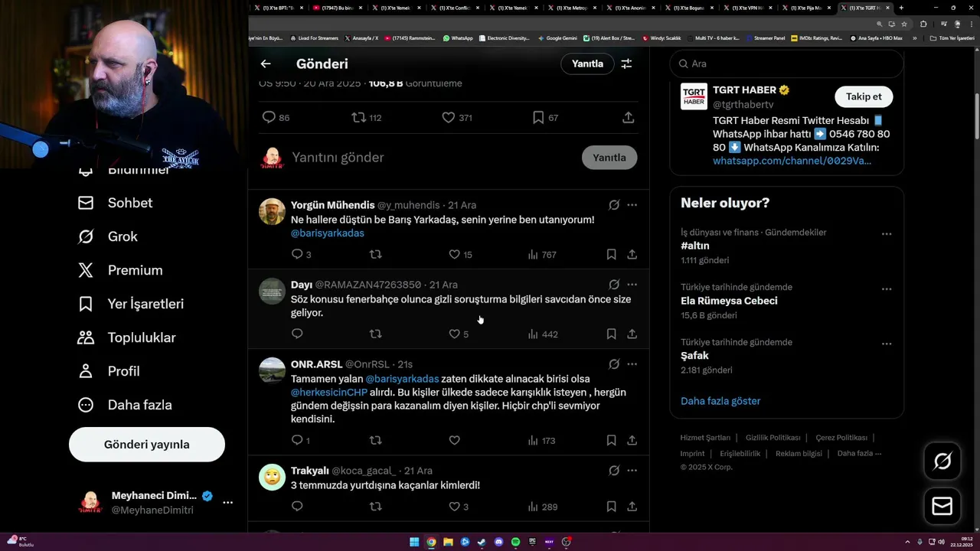Open Sohbet in the sidebar

coord(115,203)
